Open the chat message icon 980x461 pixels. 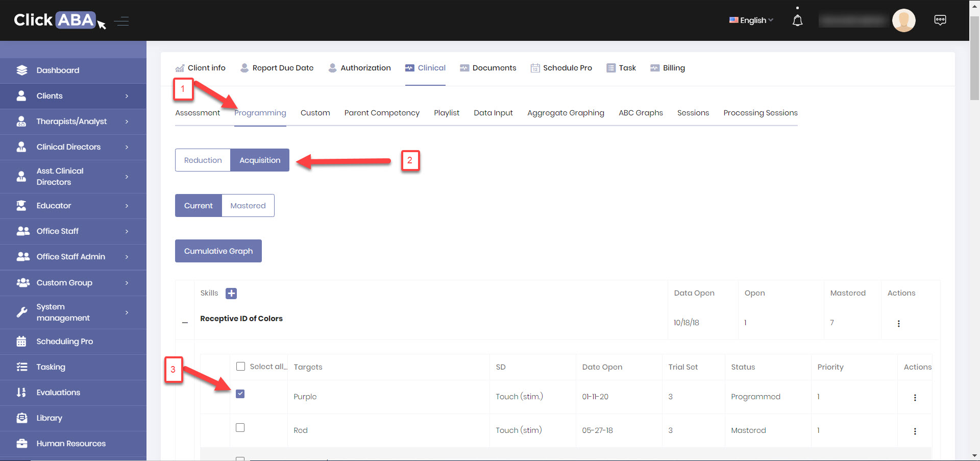pyautogui.click(x=940, y=20)
